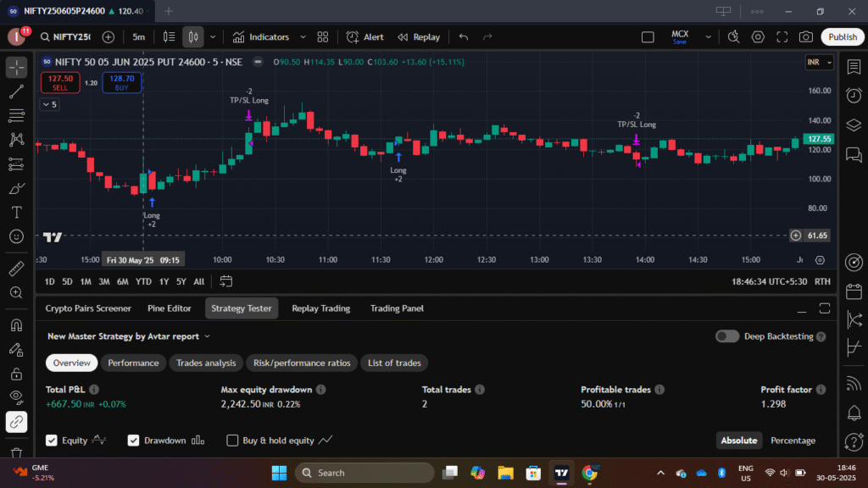
Task: Expand the Indicators favorites dropdown arrow
Action: 303,37
